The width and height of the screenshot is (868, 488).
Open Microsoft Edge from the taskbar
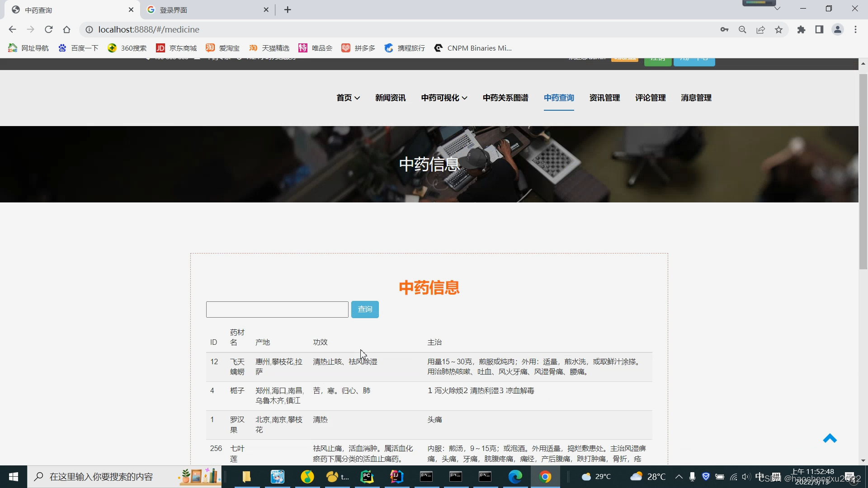515,476
